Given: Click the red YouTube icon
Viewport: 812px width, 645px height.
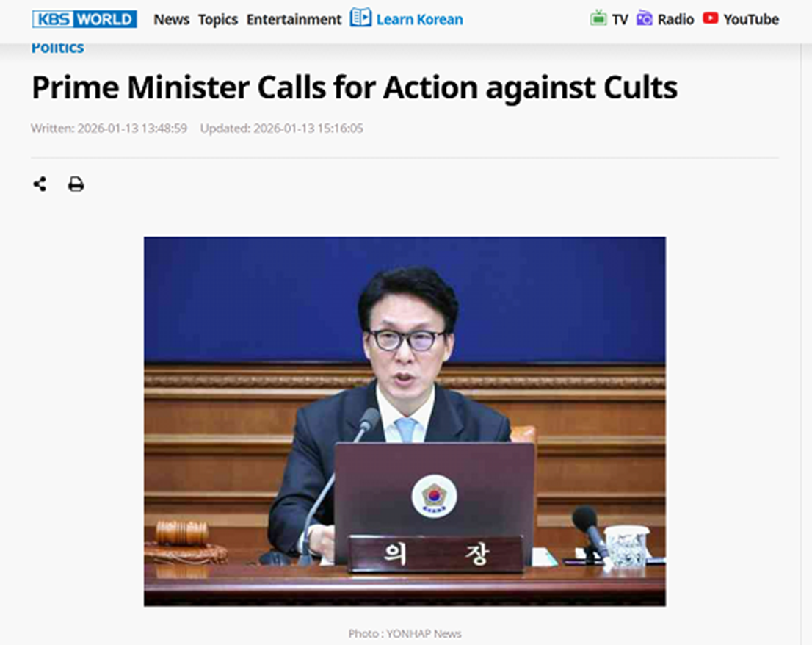Looking at the screenshot, I should (x=711, y=18).
